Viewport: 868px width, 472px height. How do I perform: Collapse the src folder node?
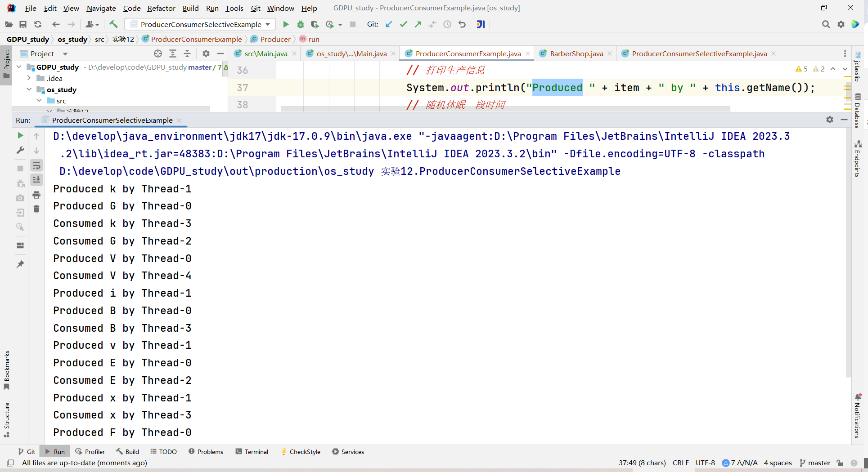coord(39,100)
